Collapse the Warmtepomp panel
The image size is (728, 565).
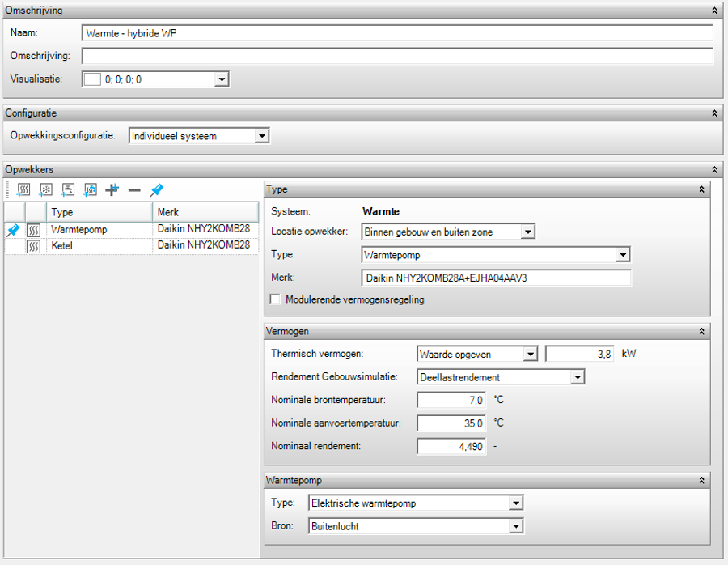[701, 481]
